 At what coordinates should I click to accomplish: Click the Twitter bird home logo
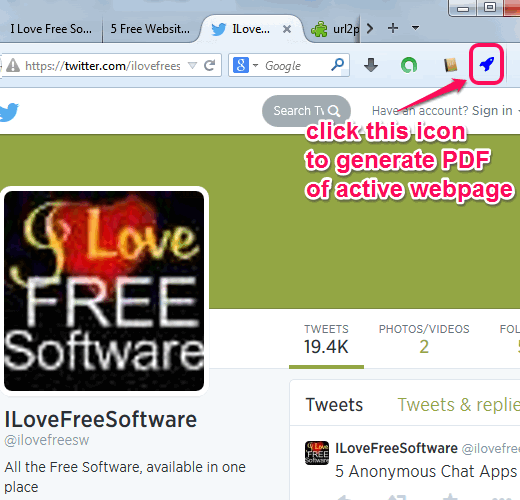pos(9,112)
